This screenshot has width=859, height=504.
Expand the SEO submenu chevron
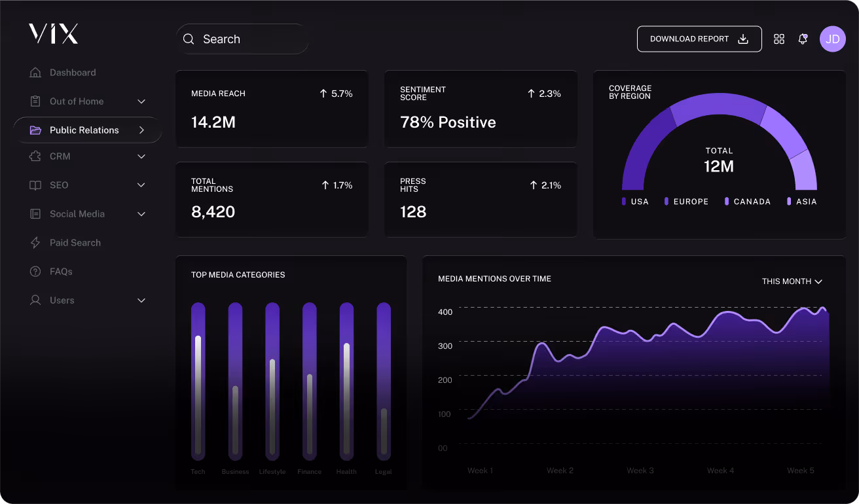141,185
